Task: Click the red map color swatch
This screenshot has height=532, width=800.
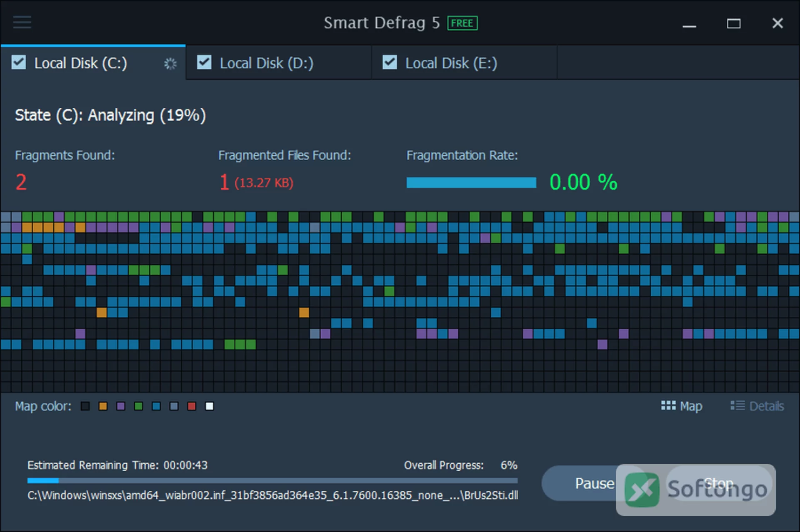Action: click(192, 406)
